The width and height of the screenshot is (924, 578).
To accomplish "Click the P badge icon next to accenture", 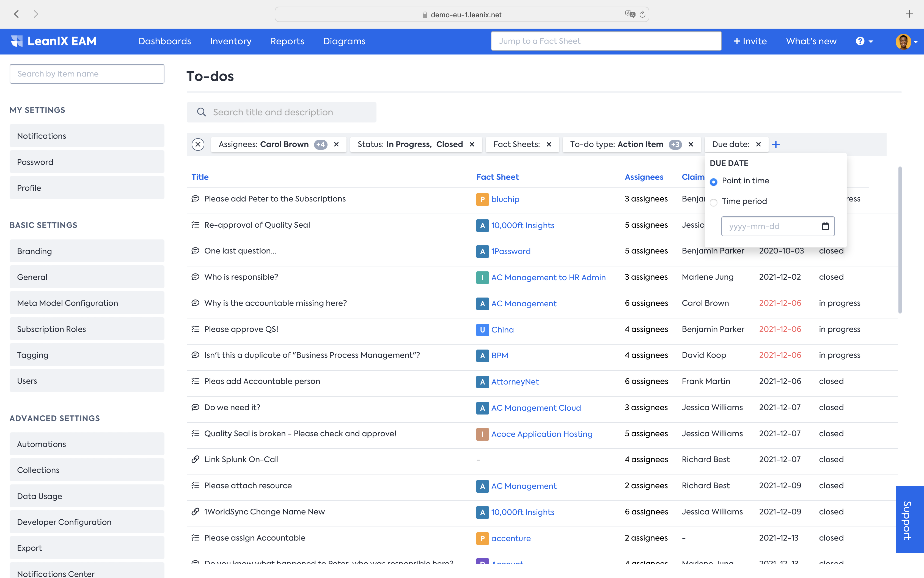I will (x=482, y=538).
